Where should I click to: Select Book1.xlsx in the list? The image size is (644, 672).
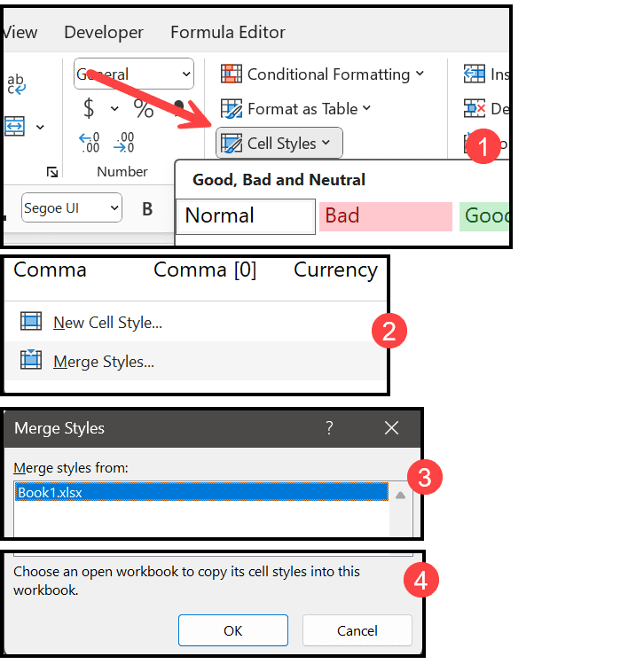coord(201,492)
